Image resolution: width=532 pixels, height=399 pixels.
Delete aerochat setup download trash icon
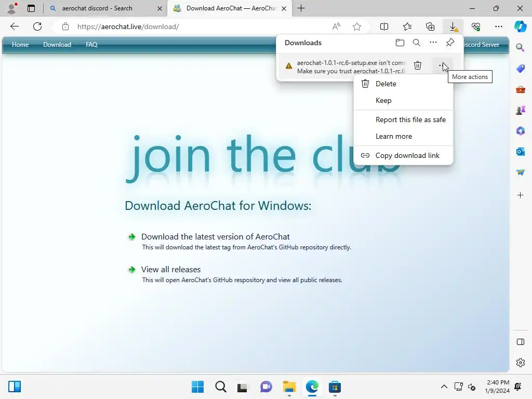418,65
